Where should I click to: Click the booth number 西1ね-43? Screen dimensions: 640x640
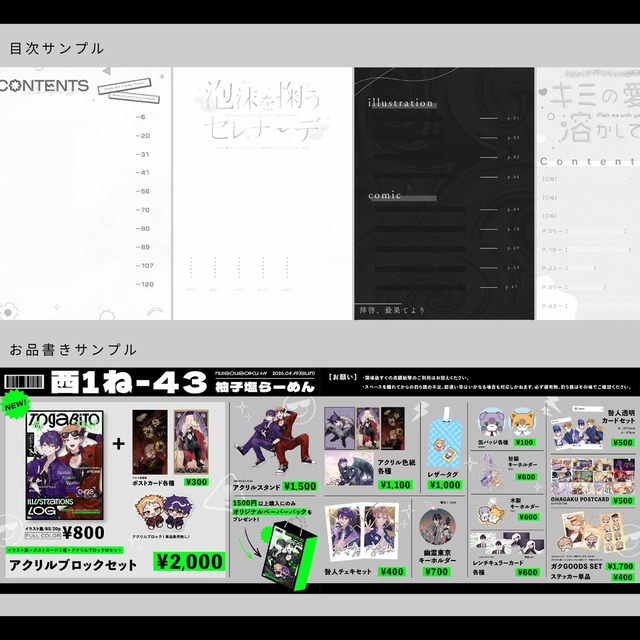129,383
